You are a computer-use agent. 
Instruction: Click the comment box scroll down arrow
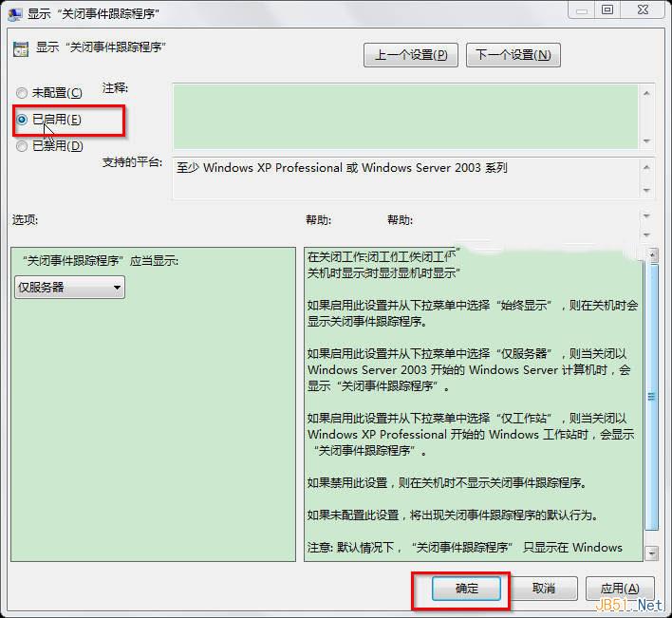647,141
